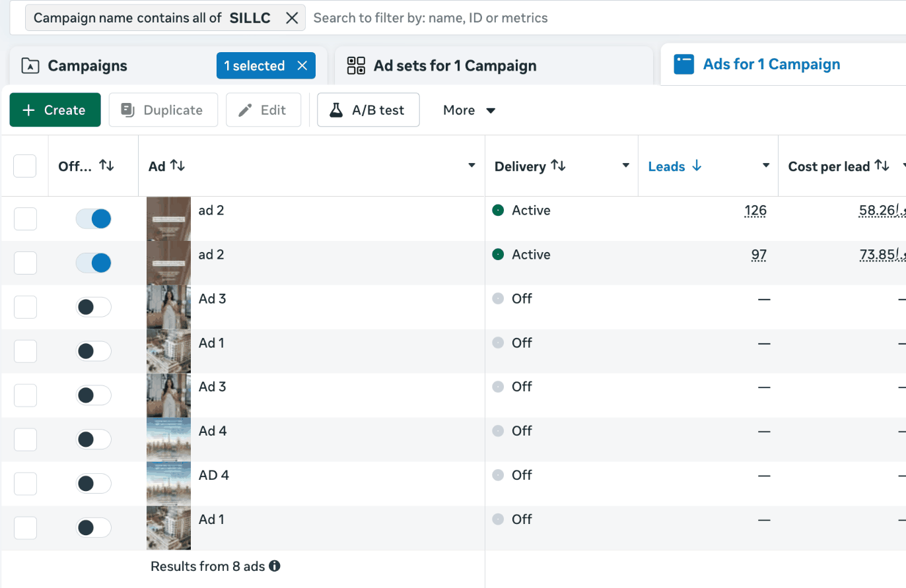906x588 pixels.
Task: Click the 'Results from 8 ads' summary text
Action: tap(208, 566)
